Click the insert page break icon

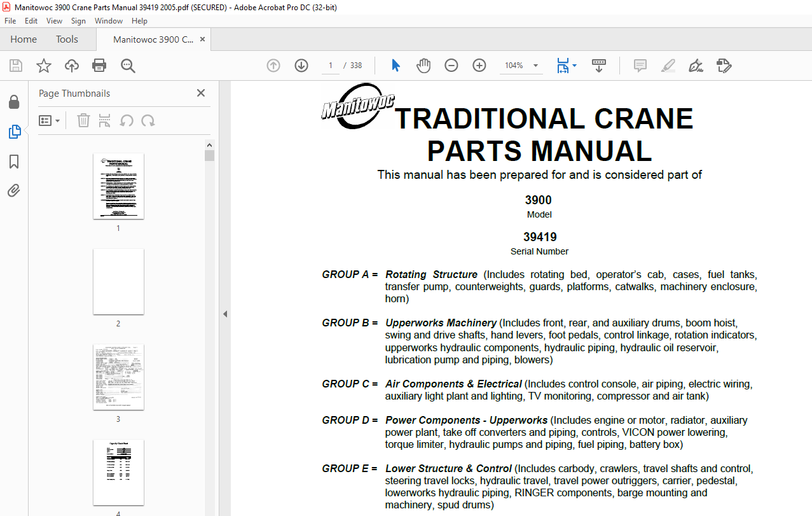click(105, 120)
